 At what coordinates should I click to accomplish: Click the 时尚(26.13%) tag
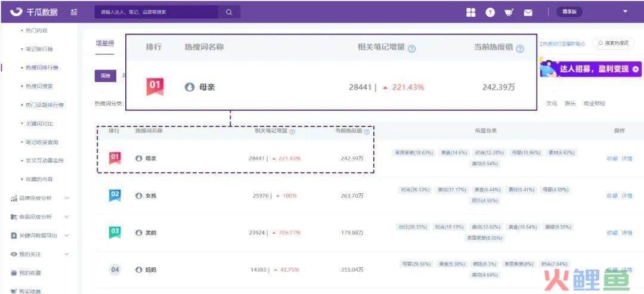click(416, 190)
